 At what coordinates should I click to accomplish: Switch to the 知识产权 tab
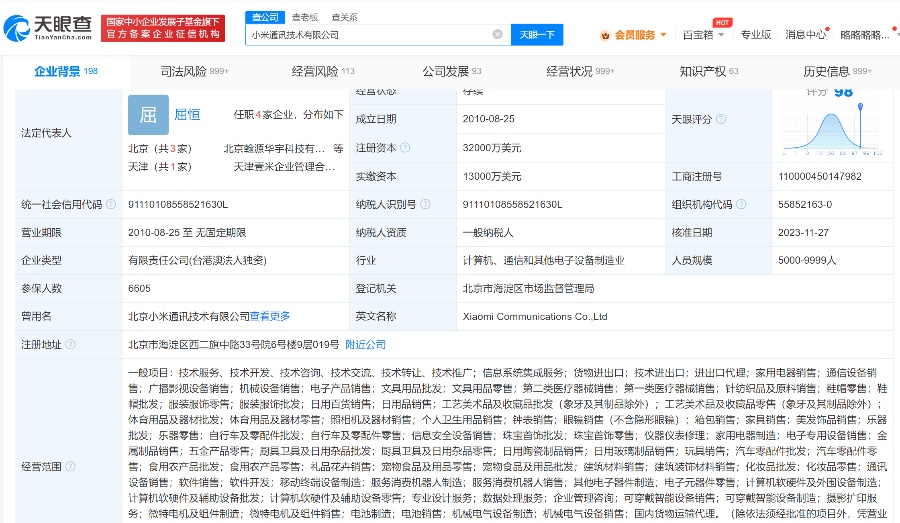point(709,72)
